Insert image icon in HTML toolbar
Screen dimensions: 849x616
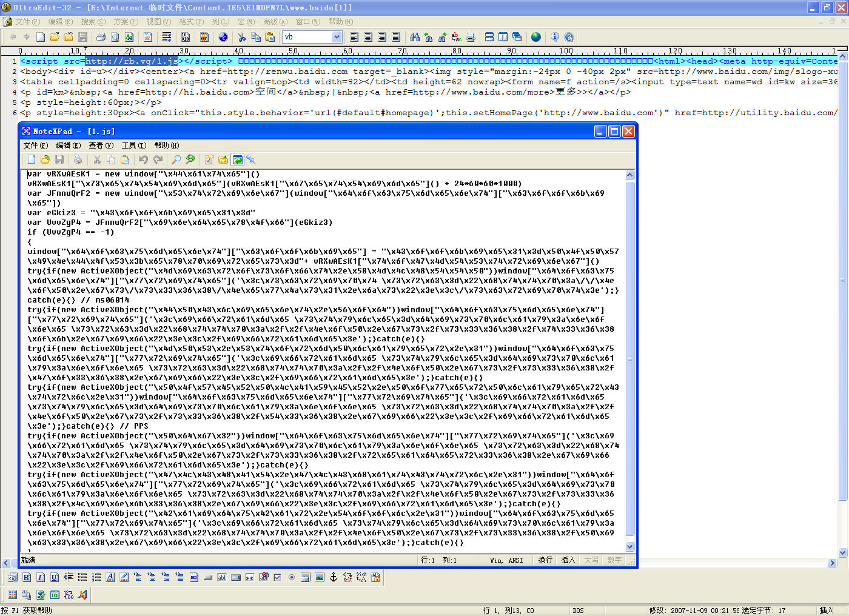(320, 577)
